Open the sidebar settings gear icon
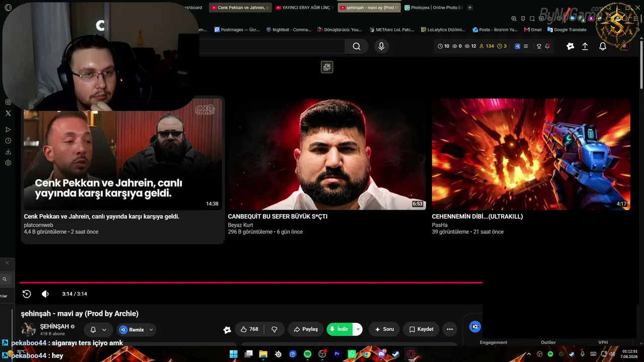Screen dimensions: 644x362 point(8,163)
